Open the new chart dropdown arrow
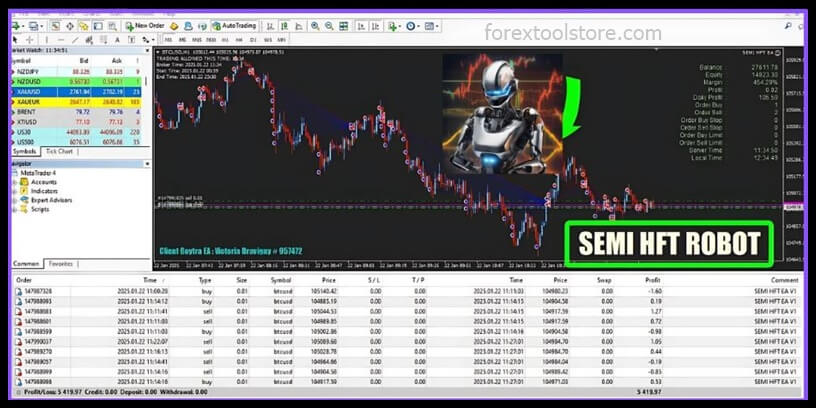The image size is (816, 408). tap(23, 26)
